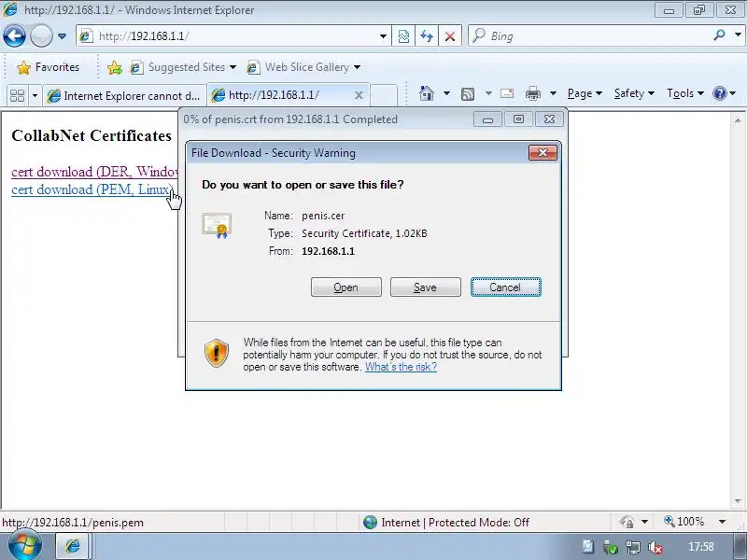
Task: Click the page scrollbar up arrow
Action: (738, 120)
